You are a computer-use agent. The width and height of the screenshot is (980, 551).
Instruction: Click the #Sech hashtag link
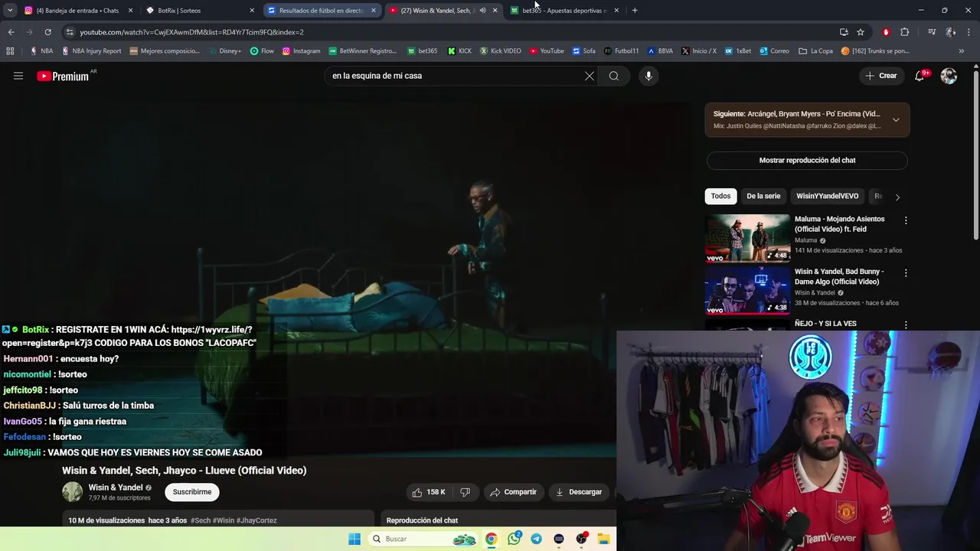[200, 520]
